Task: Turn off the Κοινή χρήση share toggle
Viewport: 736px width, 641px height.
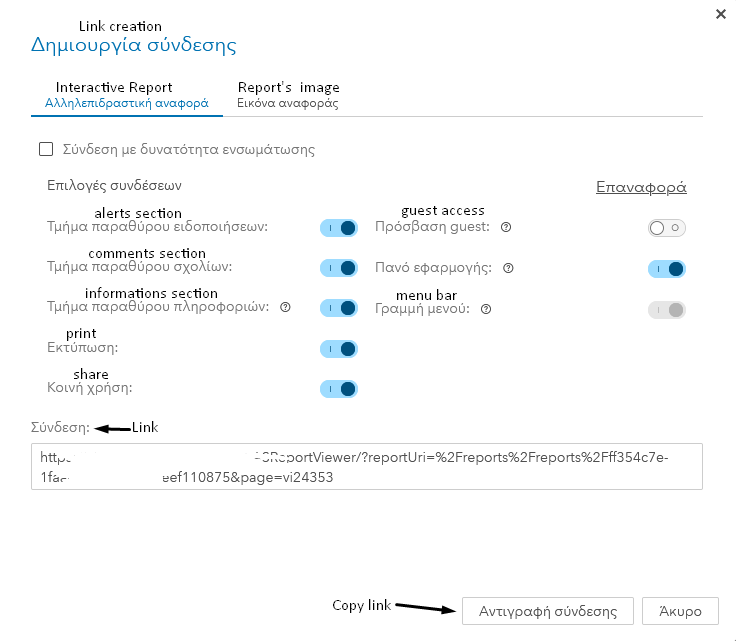Action: 339,388
